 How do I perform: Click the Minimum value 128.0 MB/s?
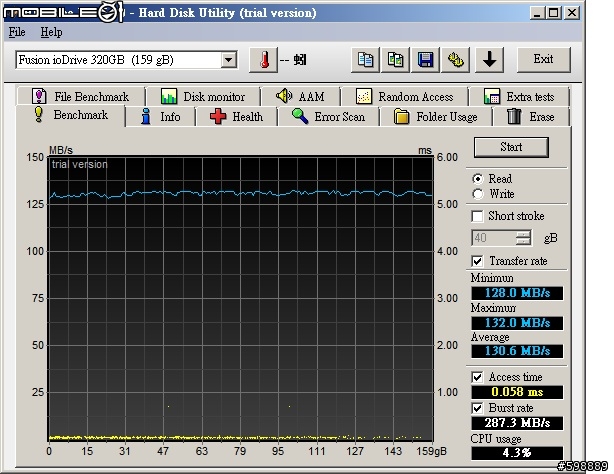517,293
